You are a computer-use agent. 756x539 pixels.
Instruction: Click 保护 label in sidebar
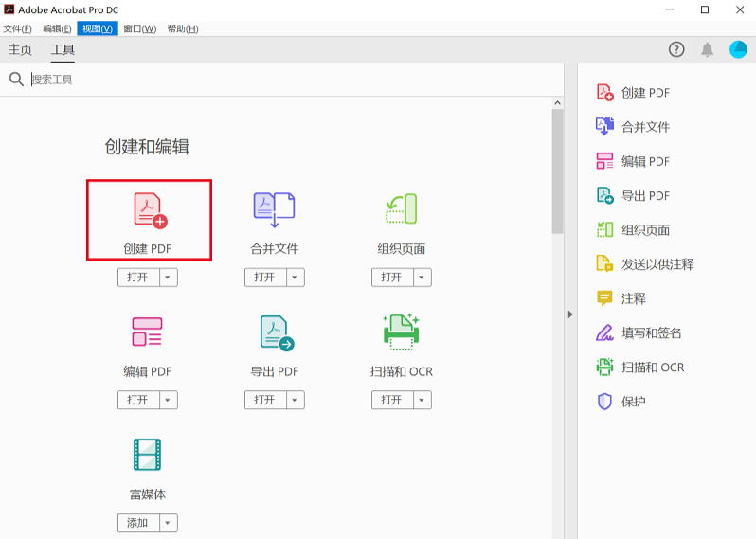point(633,402)
